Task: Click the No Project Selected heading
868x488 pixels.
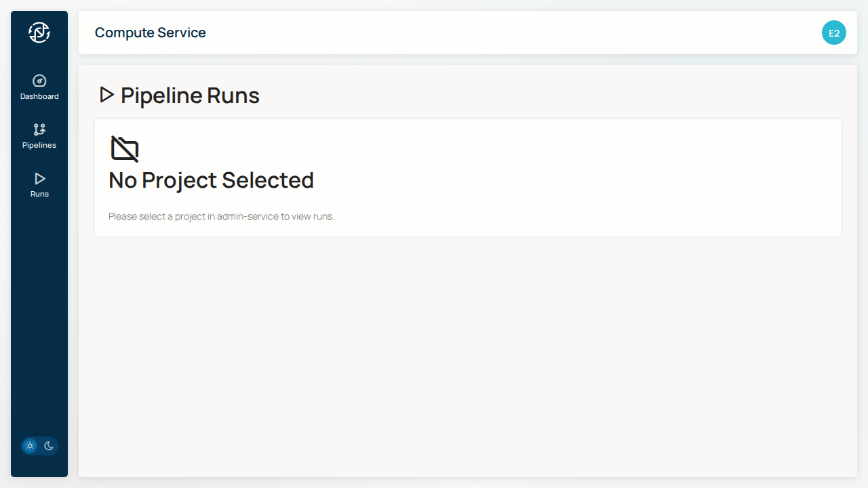Action: coord(211,180)
